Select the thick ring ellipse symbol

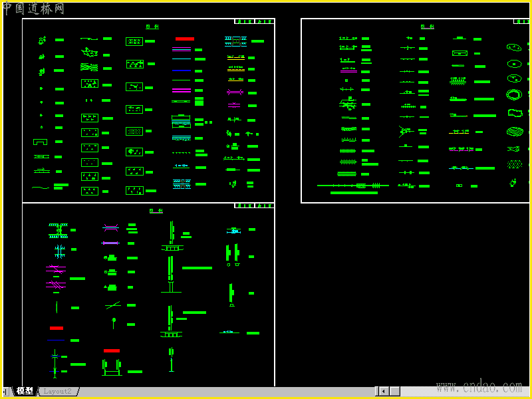[514, 94]
